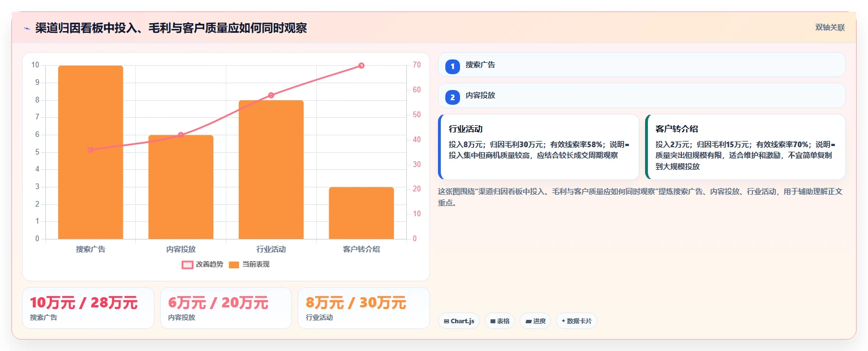This screenshot has width=868, height=351.
Task: Click the 8万元 / 30万元 data card
Action: pos(364,308)
